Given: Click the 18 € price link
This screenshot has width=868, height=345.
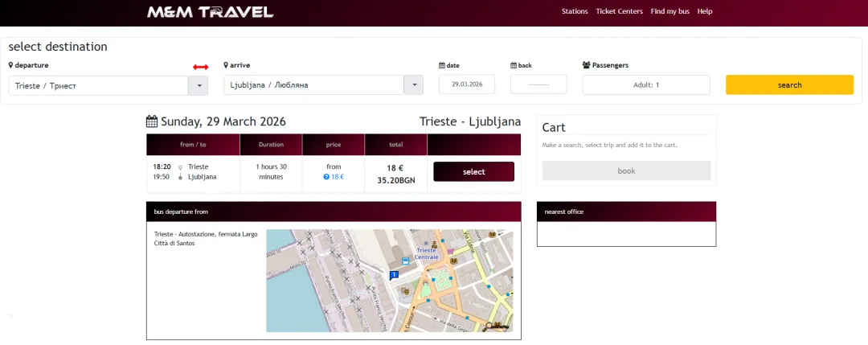Looking at the screenshot, I should [x=338, y=177].
